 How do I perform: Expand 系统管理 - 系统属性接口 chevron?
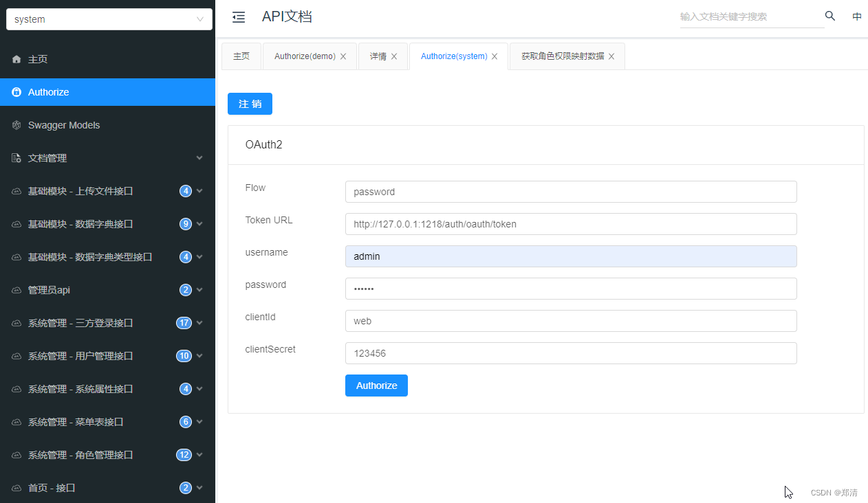(199, 389)
